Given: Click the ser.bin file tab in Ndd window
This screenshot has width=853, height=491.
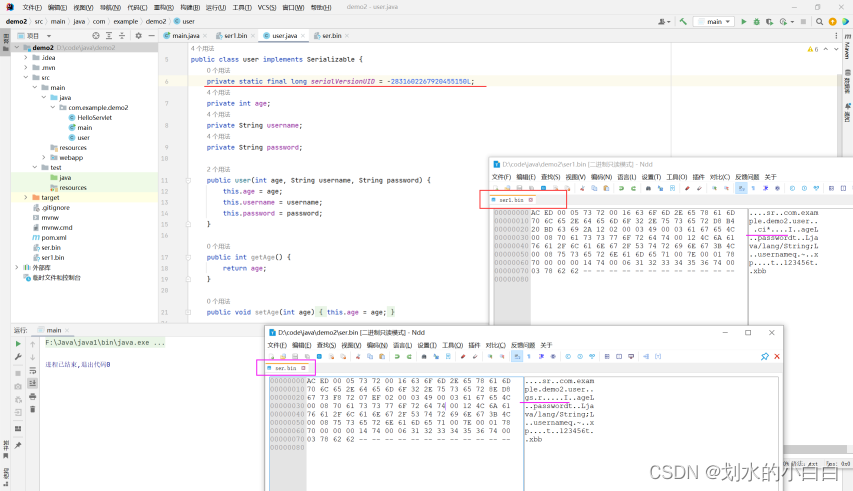Looking at the screenshot, I should (286, 368).
